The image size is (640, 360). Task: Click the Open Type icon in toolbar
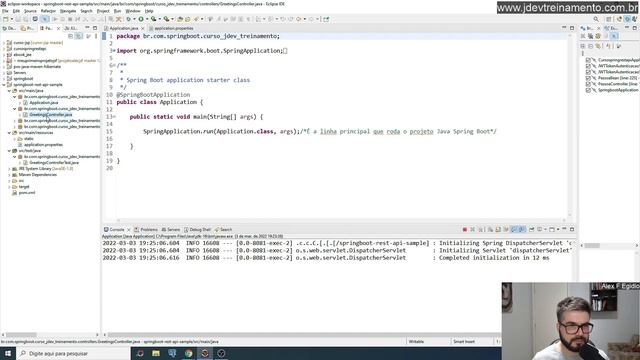pyautogui.click(x=180, y=19)
